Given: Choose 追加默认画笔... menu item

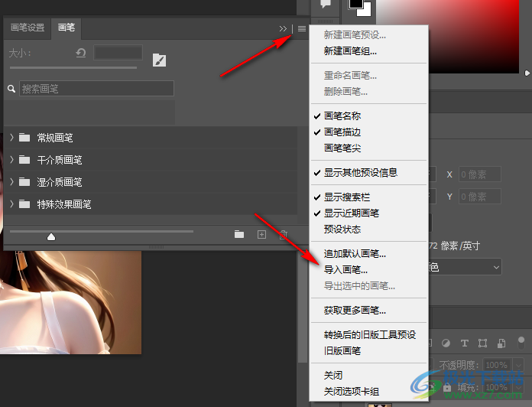Looking at the screenshot, I should [x=355, y=253].
